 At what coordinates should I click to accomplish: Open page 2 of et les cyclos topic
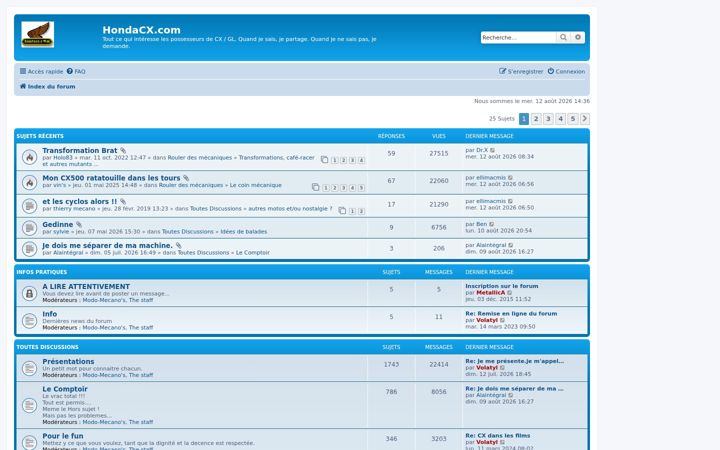tap(361, 211)
